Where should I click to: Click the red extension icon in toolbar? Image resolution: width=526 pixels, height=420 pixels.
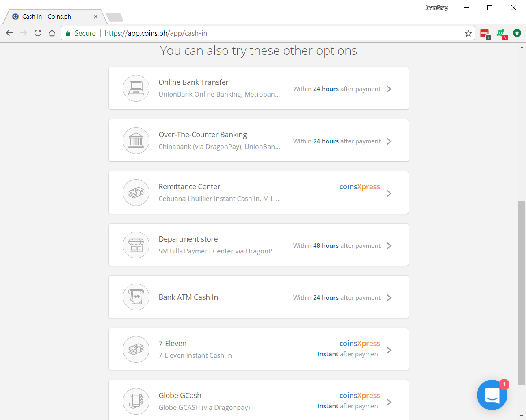(x=485, y=33)
